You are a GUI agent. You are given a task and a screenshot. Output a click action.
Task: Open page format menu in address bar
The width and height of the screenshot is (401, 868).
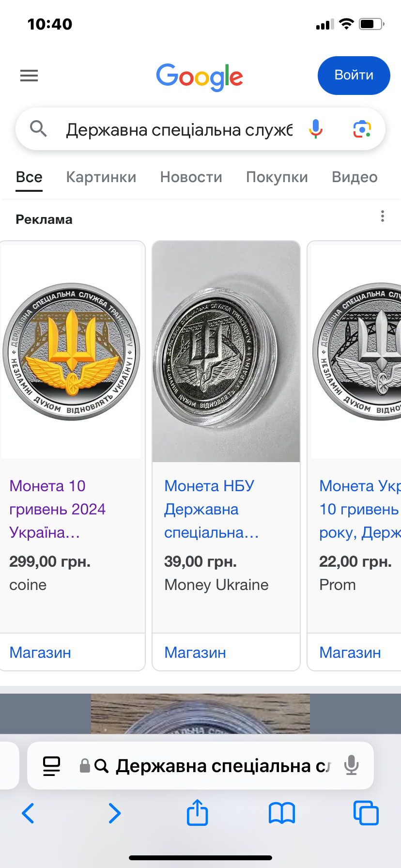point(52,766)
